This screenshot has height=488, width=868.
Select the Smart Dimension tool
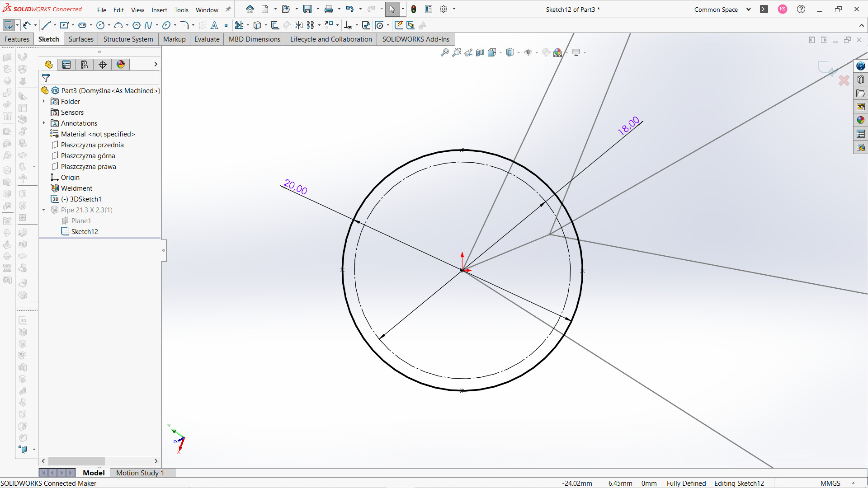point(27,25)
